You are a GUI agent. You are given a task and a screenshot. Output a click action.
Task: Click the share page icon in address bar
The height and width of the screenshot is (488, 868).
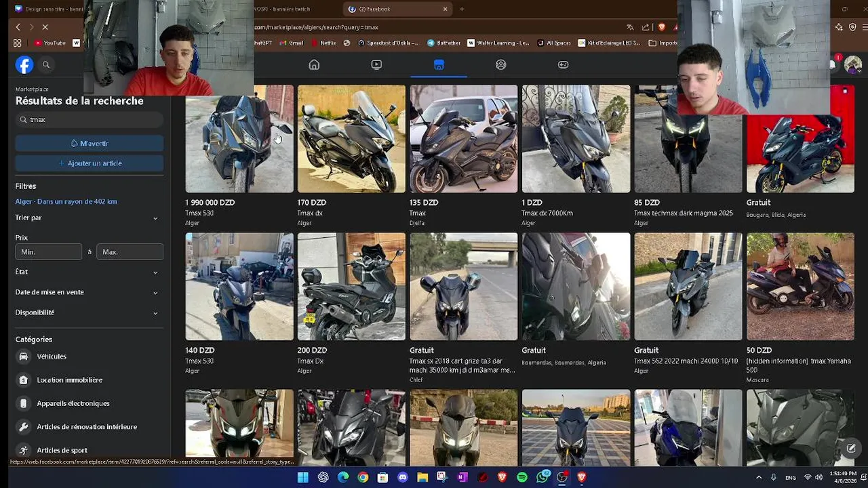646,27
